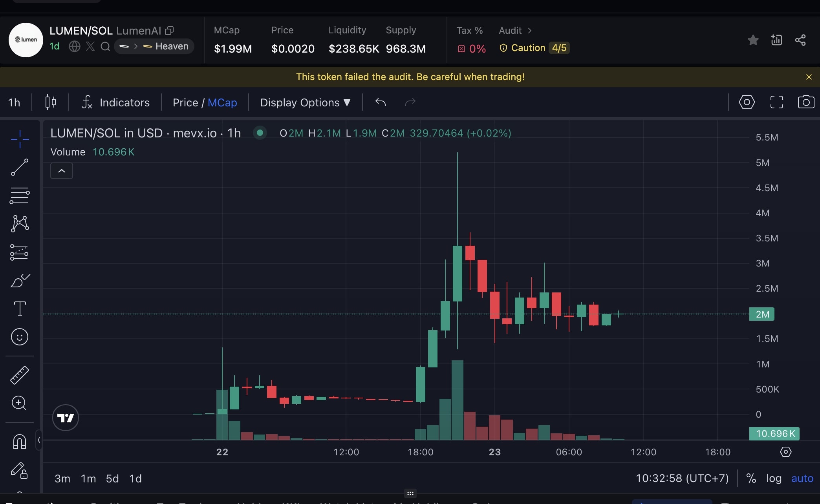Open price axis settings gear
The height and width of the screenshot is (504, 820).
pyautogui.click(x=785, y=452)
